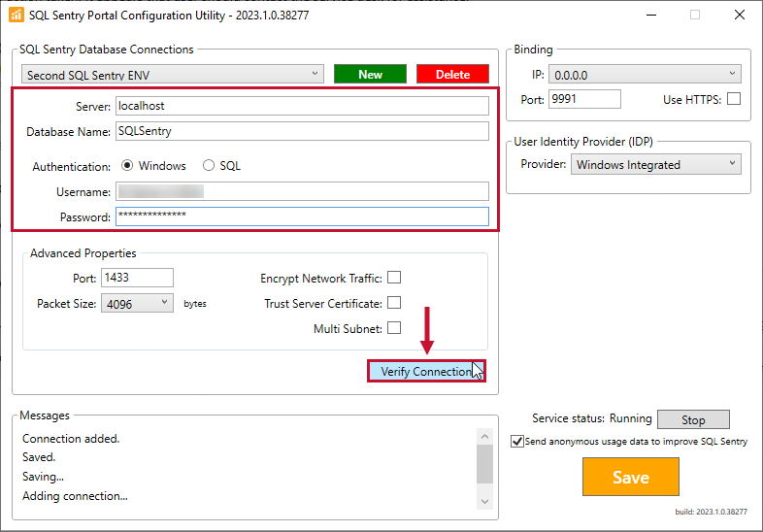The height and width of the screenshot is (532, 763).
Task: Click the Server input field containing localhost
Action: pyautogui.click(x=302, y=106)
